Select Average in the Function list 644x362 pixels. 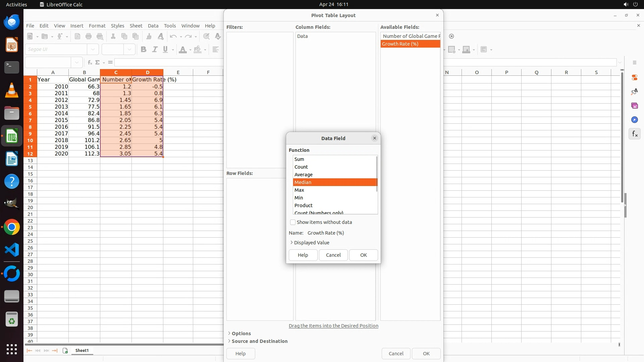tap(304, 175)
